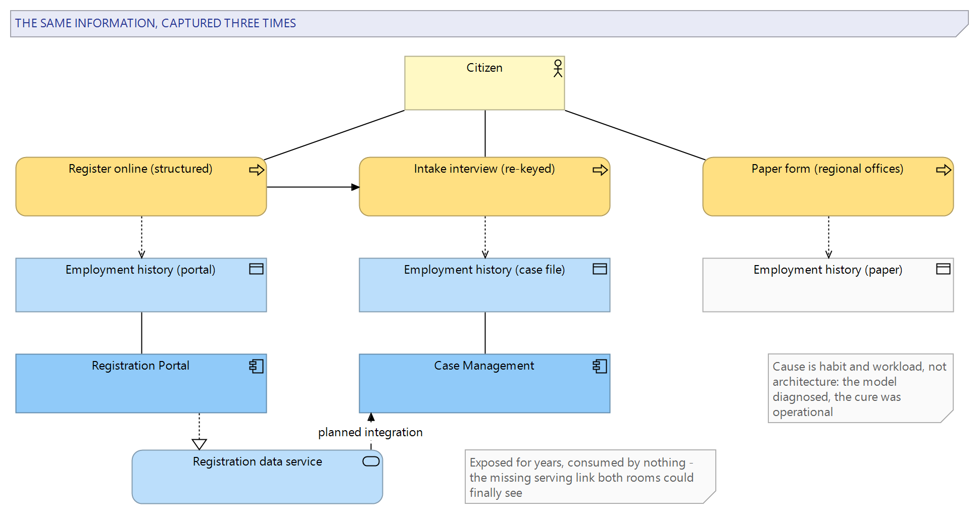Click component icon on Registration Portal

tap(257, 366)
